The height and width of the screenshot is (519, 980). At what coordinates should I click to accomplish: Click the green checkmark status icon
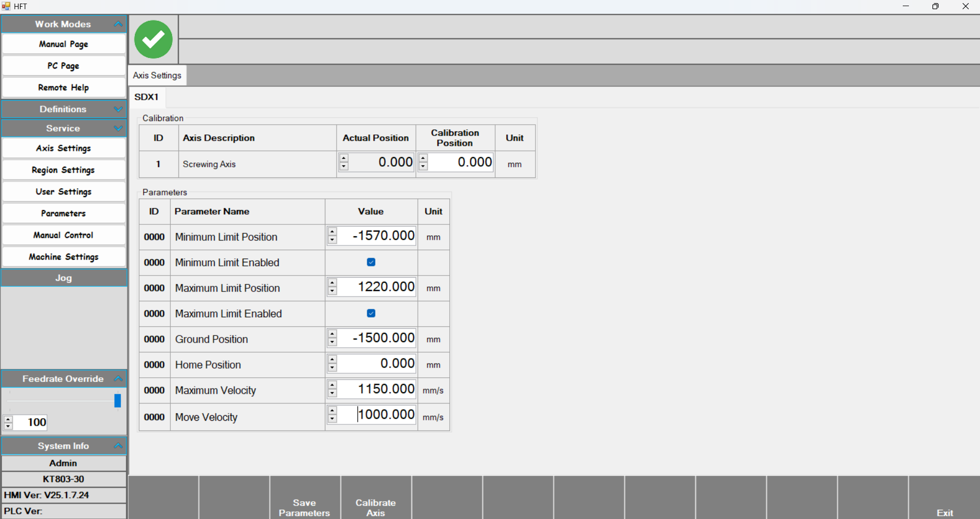point(153,39)
